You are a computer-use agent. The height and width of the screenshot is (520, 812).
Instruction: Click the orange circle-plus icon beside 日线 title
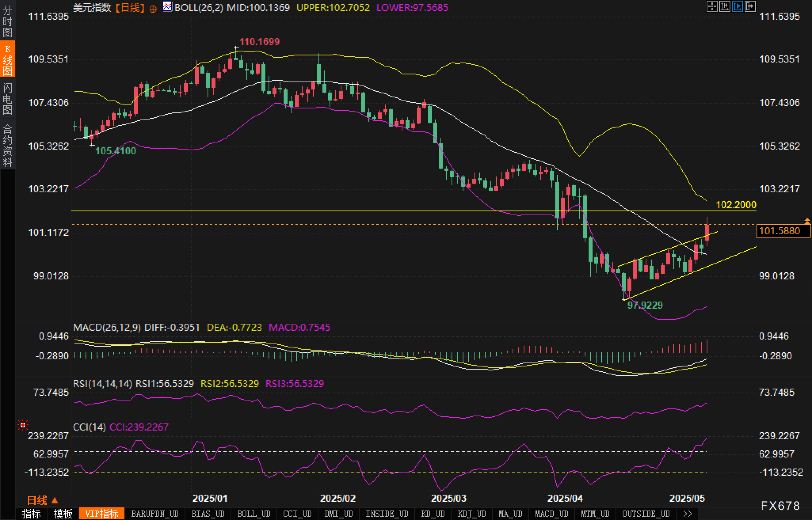point(153,9)
